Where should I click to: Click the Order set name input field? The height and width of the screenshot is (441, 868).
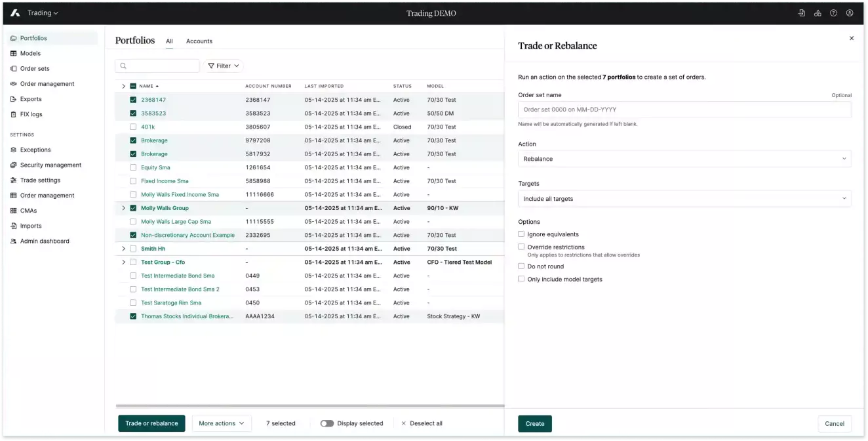(x=684, y=110)
